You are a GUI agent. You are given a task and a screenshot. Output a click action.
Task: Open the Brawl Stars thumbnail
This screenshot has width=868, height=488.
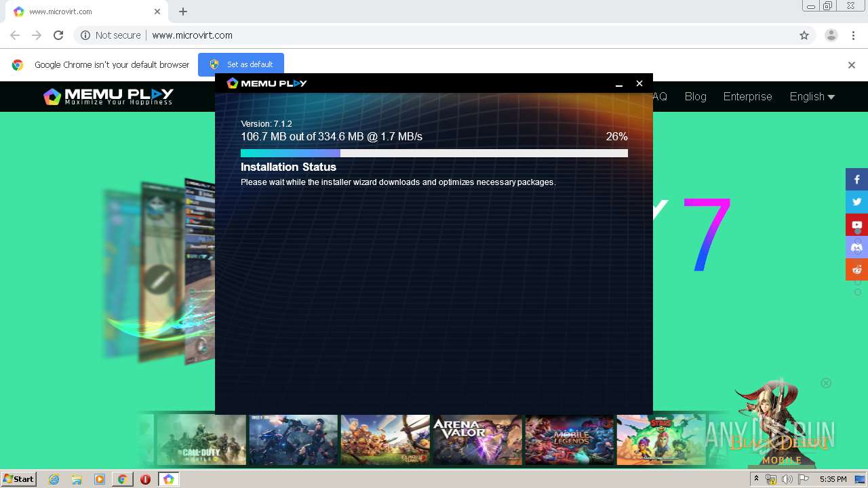661,440
